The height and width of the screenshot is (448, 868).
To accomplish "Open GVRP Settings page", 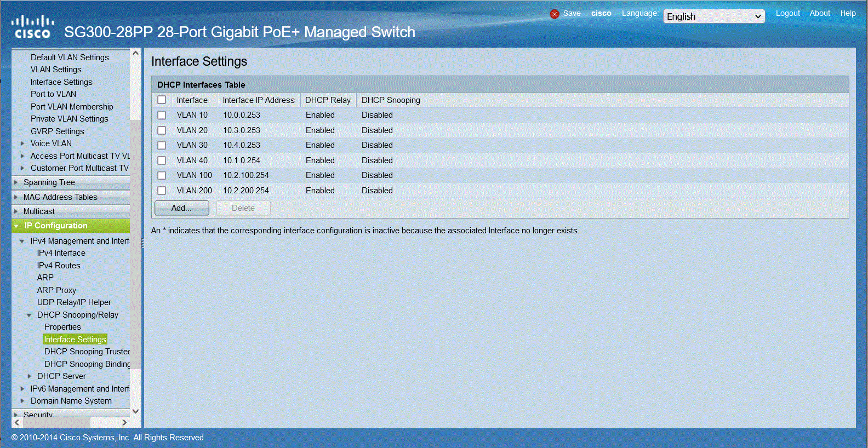I will pyautogui.click(x=58, y=131).
